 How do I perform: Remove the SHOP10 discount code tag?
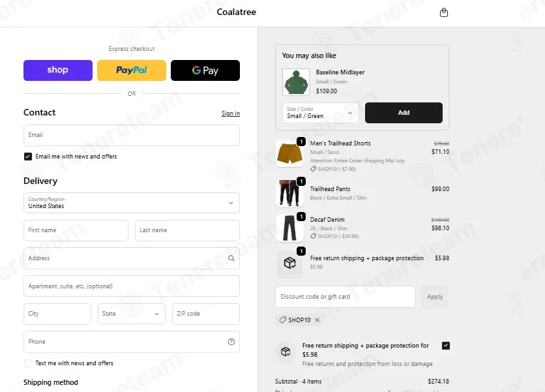(317, 320)
